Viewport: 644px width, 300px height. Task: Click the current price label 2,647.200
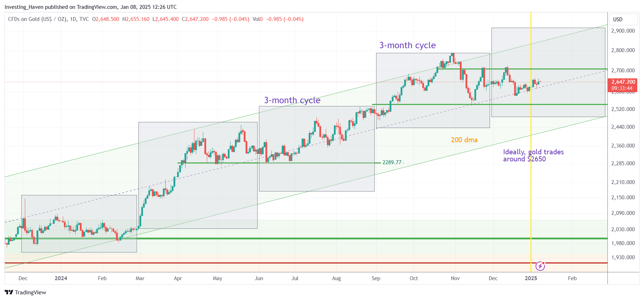[623, 82]
